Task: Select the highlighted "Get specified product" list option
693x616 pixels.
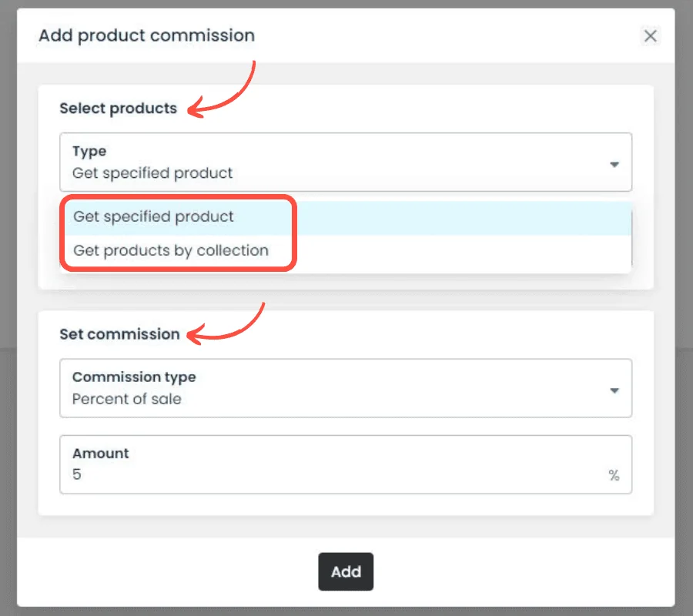Action: (x=153, y=216)
